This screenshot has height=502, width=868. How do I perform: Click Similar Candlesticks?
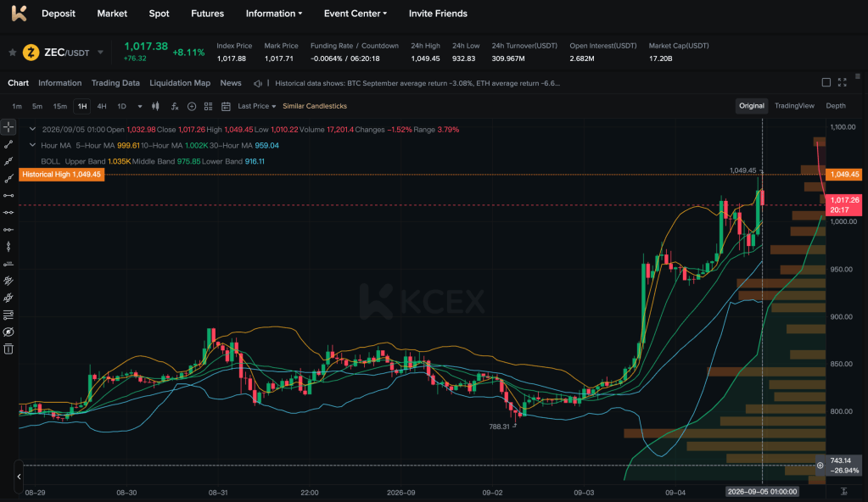pyautogui.click(x=315, y=106)
